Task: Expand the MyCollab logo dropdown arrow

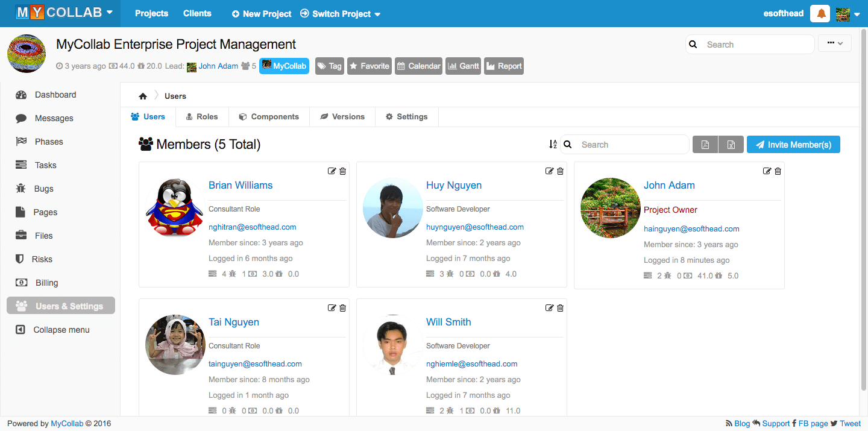Action: pos(109,13)
